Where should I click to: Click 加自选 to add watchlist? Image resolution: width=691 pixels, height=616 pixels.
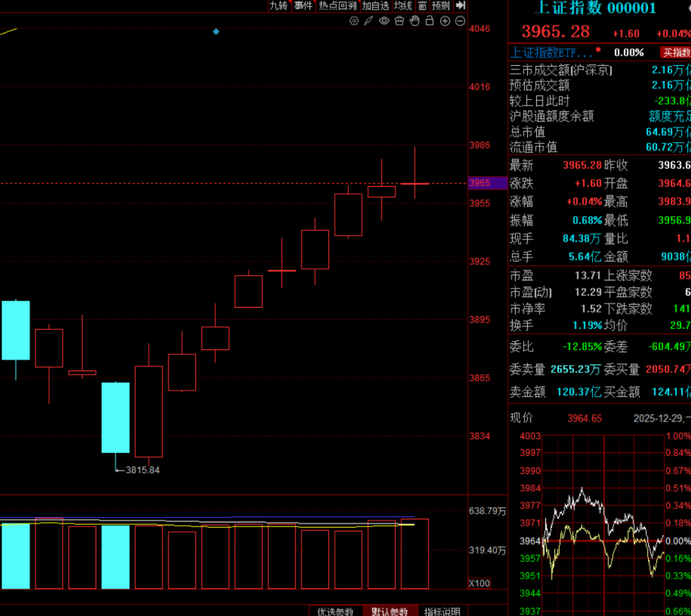click(375, 6)
